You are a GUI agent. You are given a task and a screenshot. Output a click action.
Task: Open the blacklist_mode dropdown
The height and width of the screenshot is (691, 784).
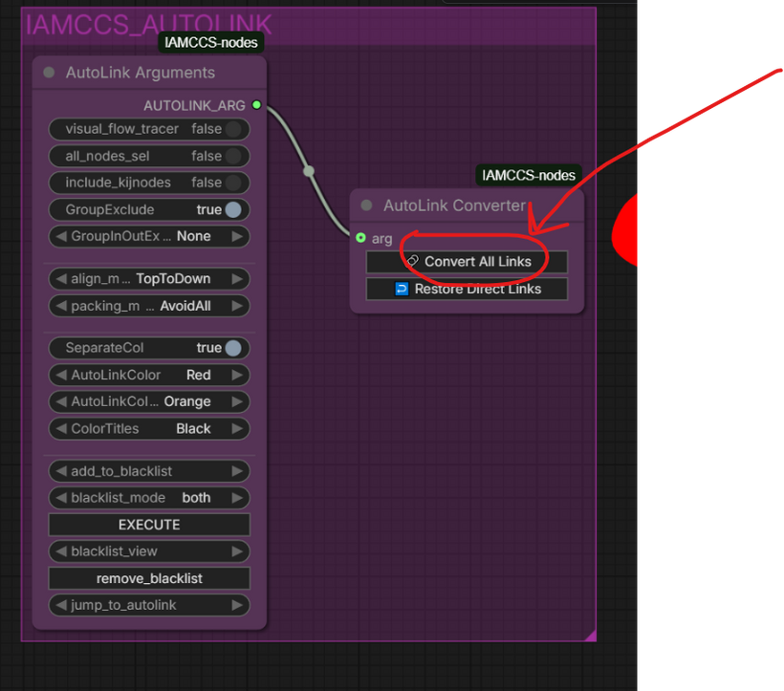pos(149,498)
